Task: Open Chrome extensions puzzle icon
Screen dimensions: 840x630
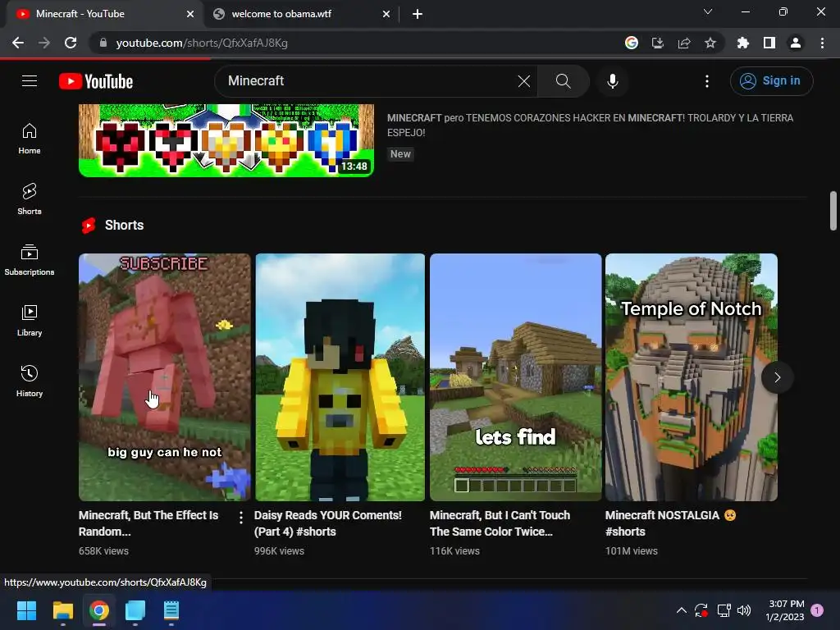Action: 743,43
